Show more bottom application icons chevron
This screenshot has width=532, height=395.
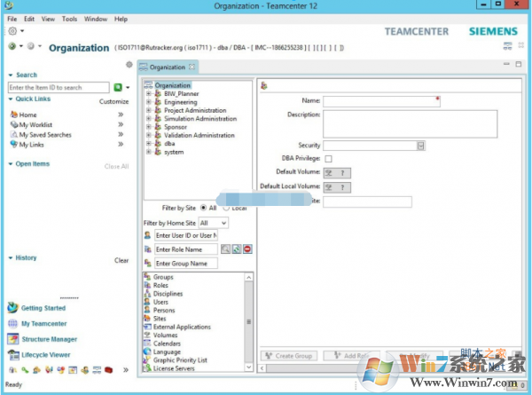pyautogui.click(x=126, y=370)
